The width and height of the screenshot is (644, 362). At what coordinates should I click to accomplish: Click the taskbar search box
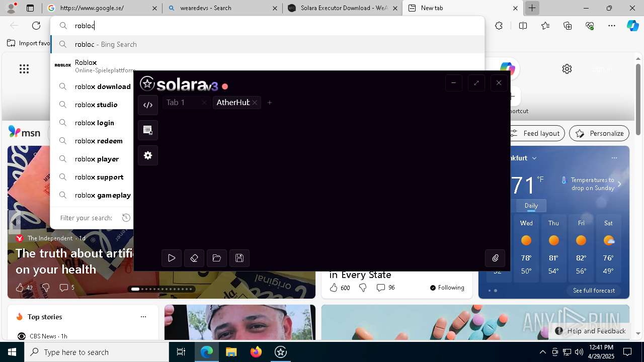(97, 352)
